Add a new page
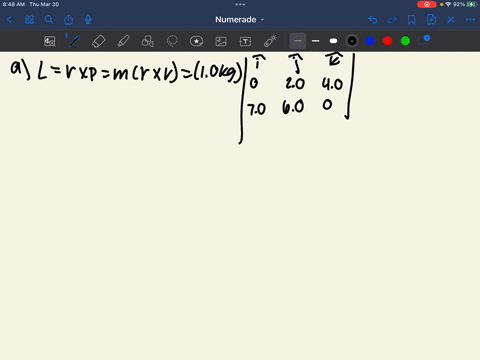480x360 pixels. pyautogui.click(x=431, y=20)
